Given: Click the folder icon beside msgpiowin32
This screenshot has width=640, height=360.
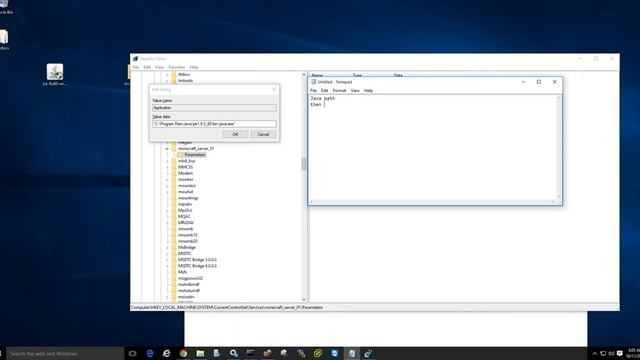Looking at the screenshot, I should [x=174, y=278].
